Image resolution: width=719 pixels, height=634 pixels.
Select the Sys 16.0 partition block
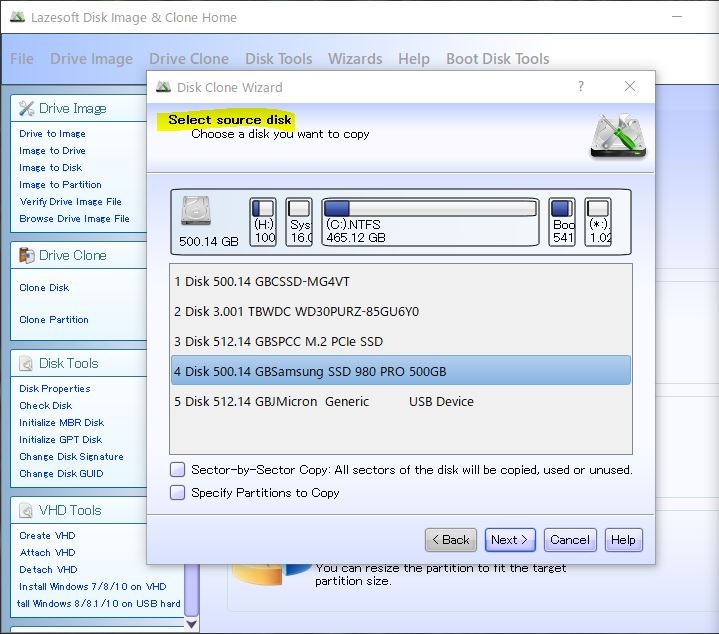pos(299,222)
